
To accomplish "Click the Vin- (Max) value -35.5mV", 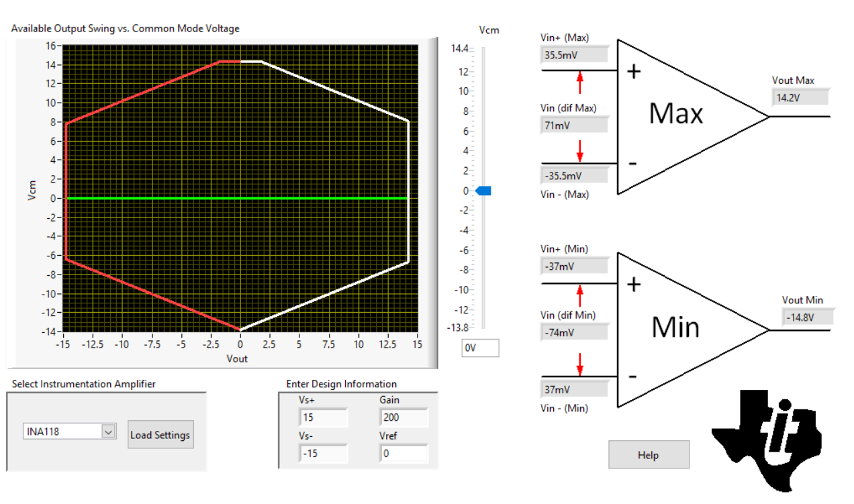I will click(574, 176).
